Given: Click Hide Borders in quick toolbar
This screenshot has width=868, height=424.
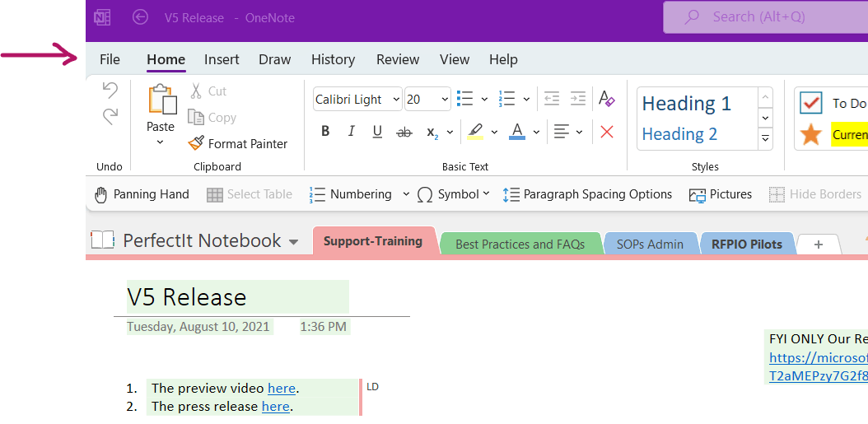Looking at the screenshot, I should [815, 194].
